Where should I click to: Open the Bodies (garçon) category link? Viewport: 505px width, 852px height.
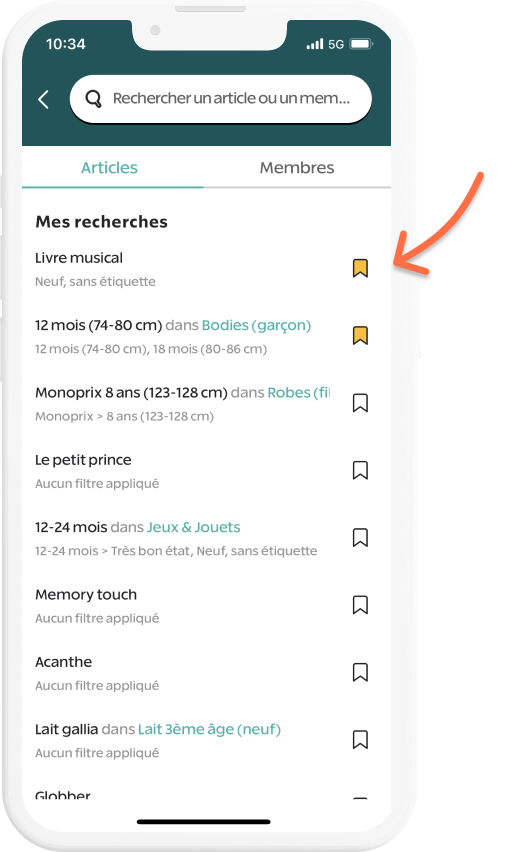coord(256,325)
